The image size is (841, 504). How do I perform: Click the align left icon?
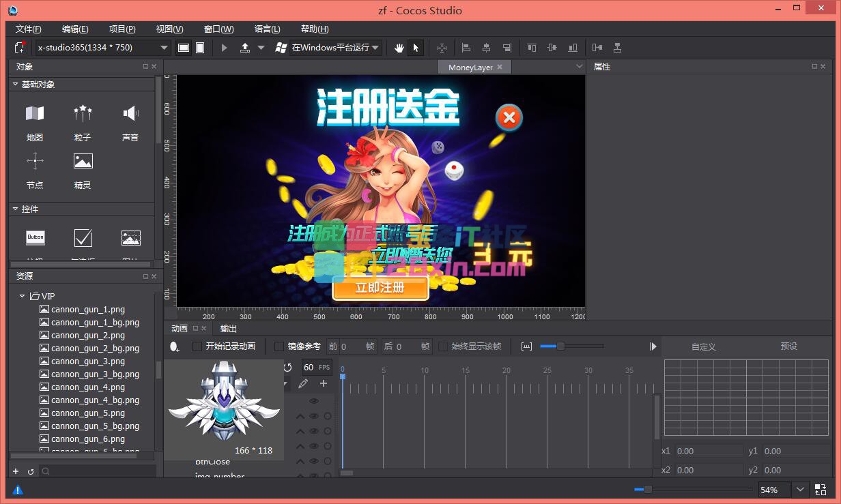pos(467,48)
